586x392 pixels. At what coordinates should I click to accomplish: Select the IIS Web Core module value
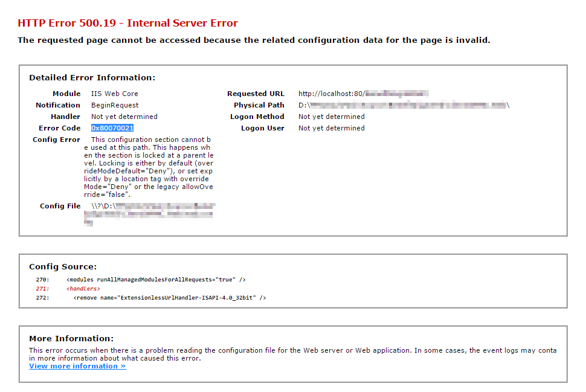click(x=114, y=94)
